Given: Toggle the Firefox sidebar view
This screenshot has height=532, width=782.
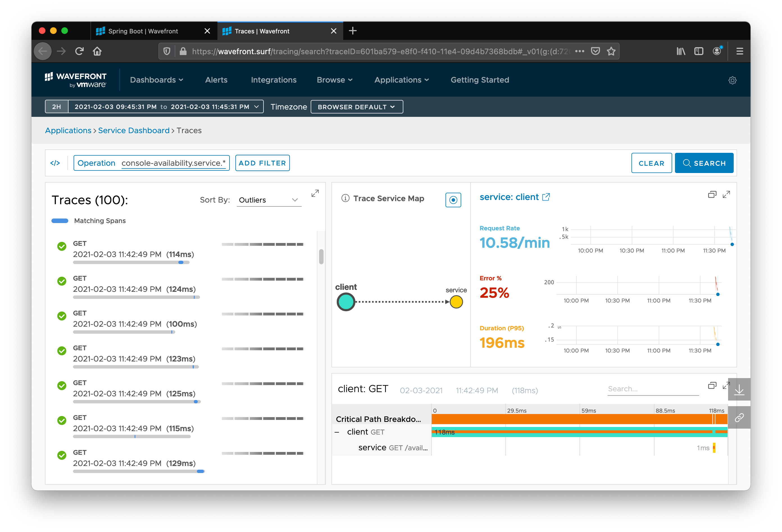Looking at the screenshot, I should [x=699, y=51].
